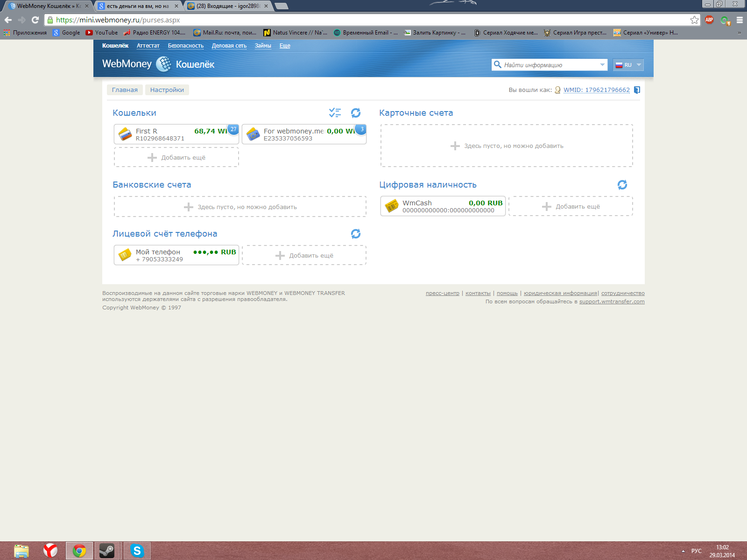The image size is (747, 560).
Task: Show hidden system tray icons
Action: pyautogui.click(x=684, y=551)
